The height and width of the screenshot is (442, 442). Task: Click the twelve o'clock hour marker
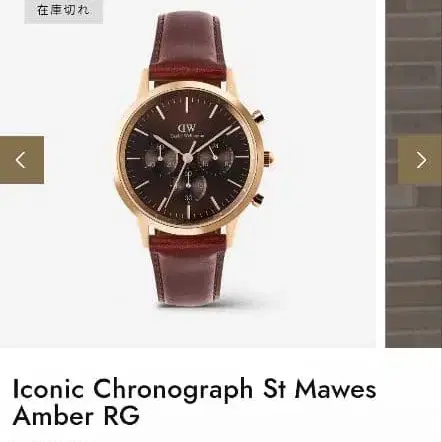point(187,105)
